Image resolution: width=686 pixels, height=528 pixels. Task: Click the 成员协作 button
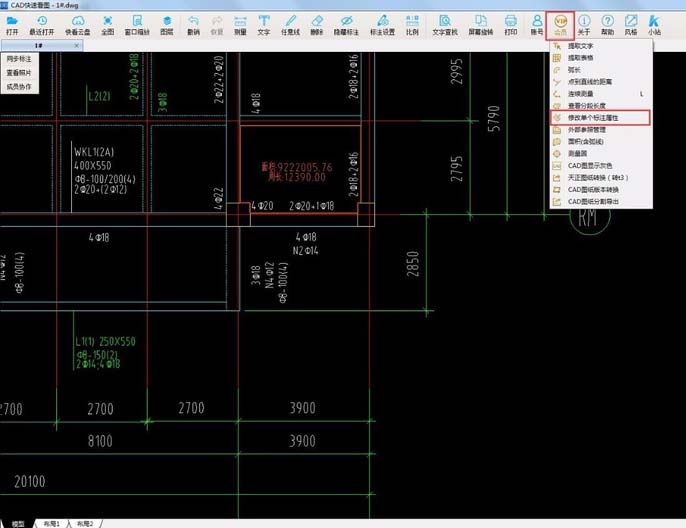pyautogui.click(x=19, y=87)
